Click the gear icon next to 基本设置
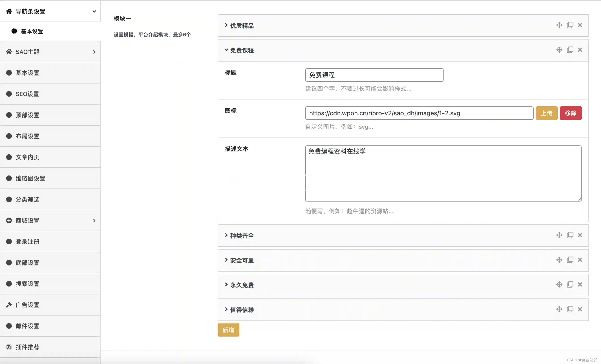 [14, 31]
